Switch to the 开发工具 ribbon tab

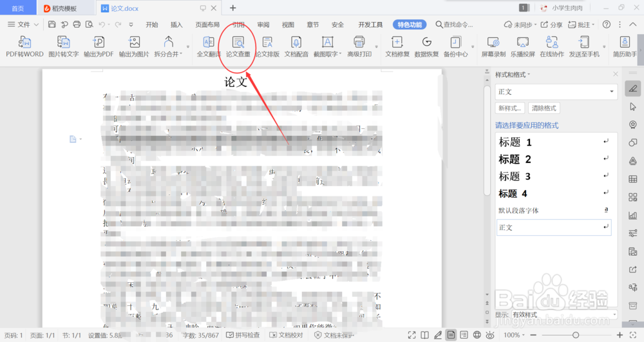pyautogui.click(x=370, y=24)
